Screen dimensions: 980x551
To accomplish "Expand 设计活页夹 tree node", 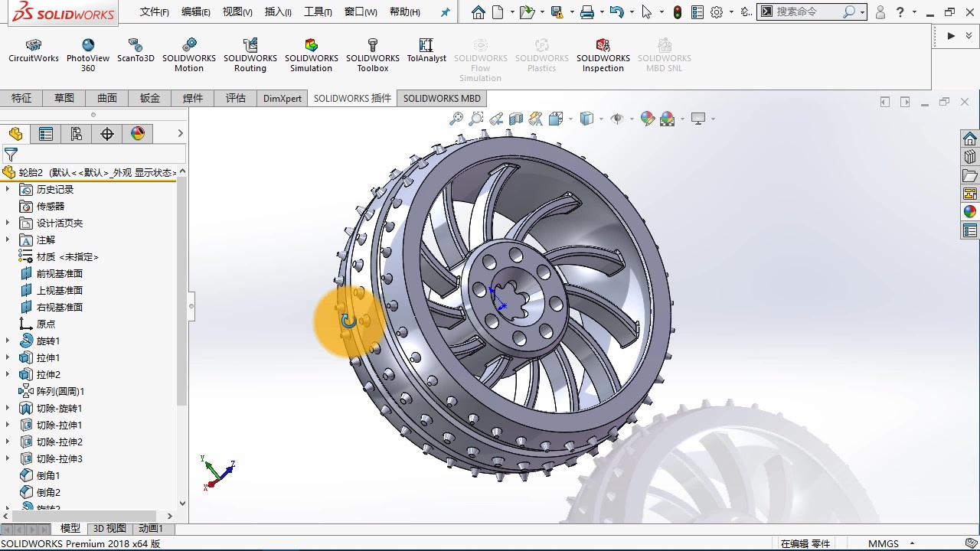I will click(8, 223).
